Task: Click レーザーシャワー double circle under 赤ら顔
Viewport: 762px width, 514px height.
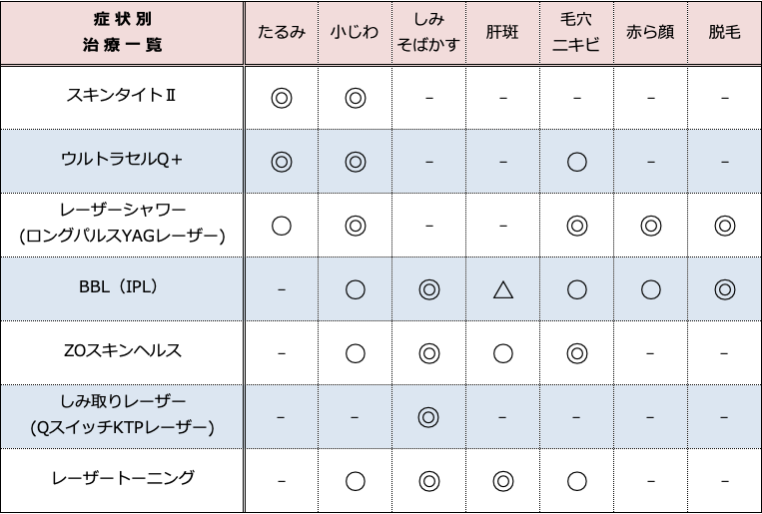Action: [651, 225]
